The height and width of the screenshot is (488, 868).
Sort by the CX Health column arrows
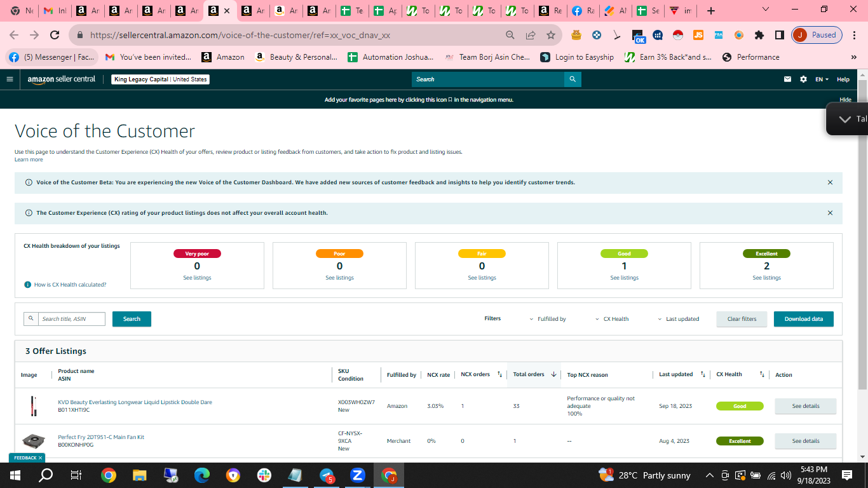[762, 374]
